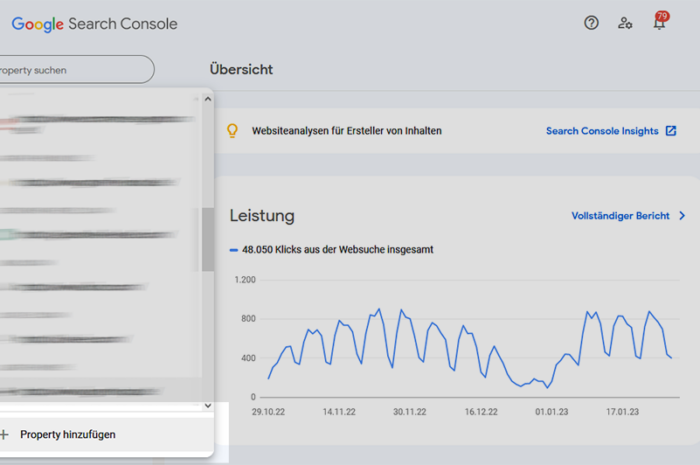The width and height of the screenshot is (700, 465).
Task: Click the 29.10.22 date axis label
Action: (x=268, y=412)
